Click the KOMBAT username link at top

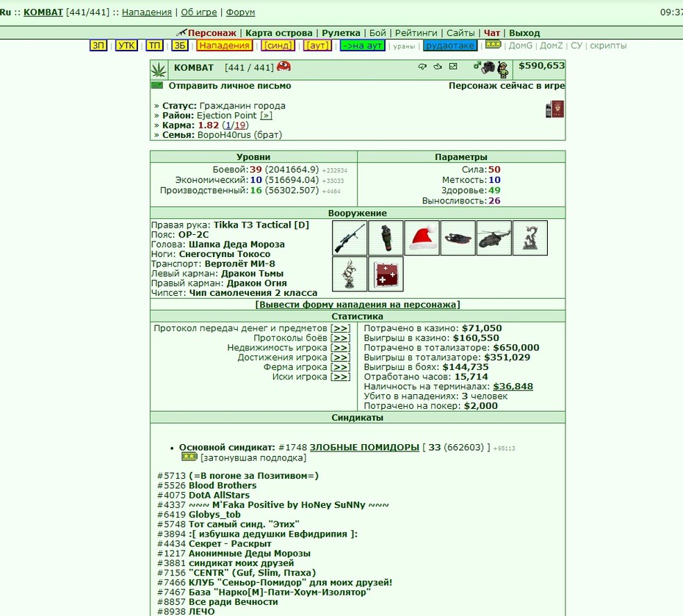[43, 12]
